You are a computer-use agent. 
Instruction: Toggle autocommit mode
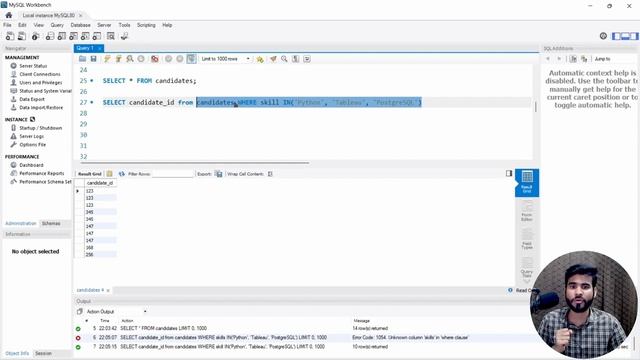point(191,59)
